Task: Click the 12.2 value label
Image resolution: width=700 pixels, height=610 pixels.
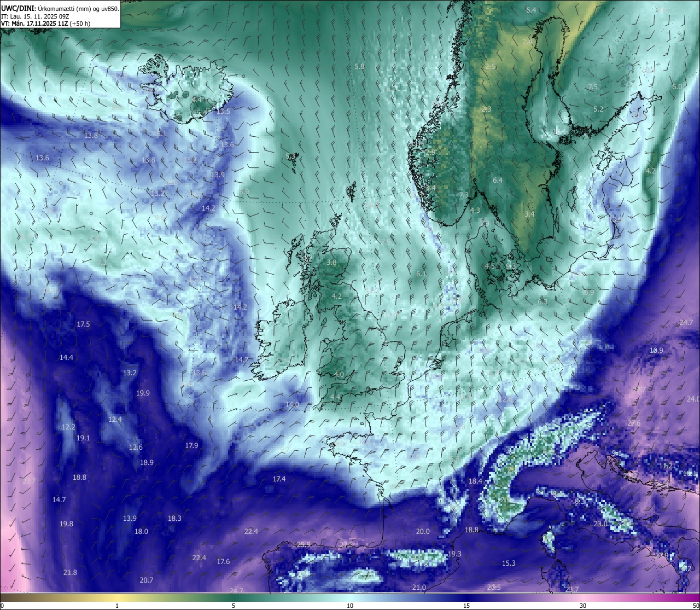Action: [x=68, y=427]
